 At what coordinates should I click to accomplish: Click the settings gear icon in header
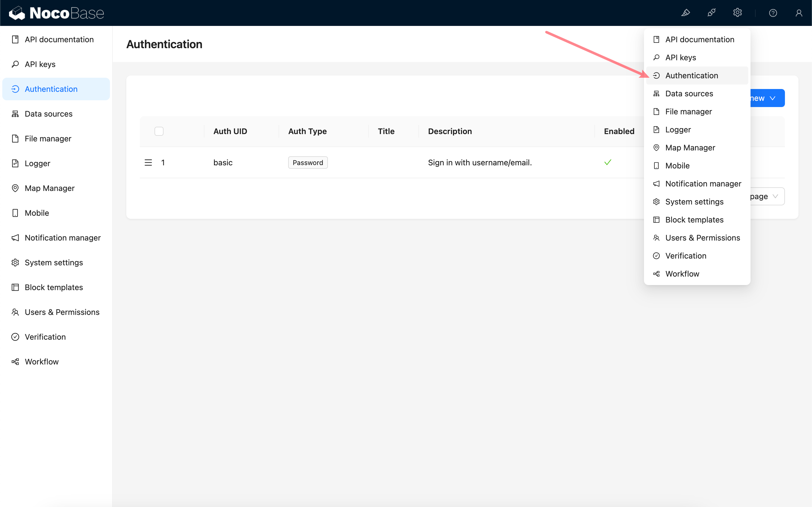pyautogui.click(x=737, y=13)
